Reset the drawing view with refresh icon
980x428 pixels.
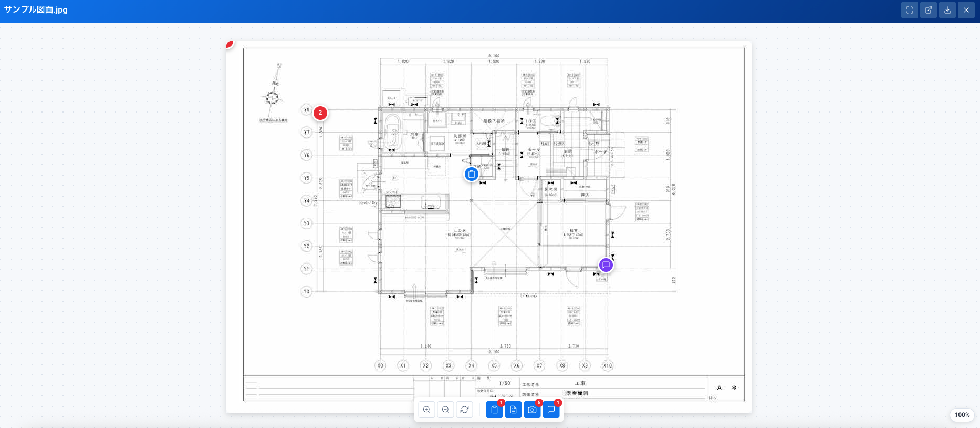pyautogui.click(x=464, y=410)
